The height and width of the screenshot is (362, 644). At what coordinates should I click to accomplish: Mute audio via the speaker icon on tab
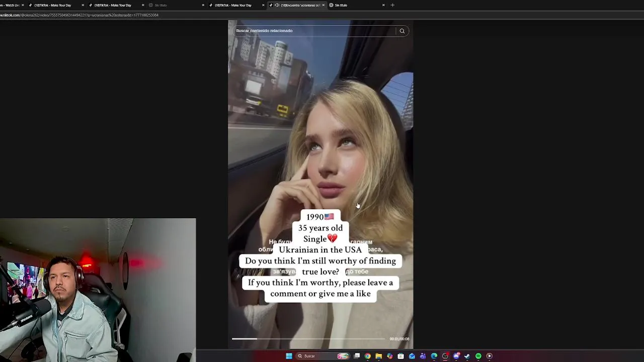tap(277, 5)
